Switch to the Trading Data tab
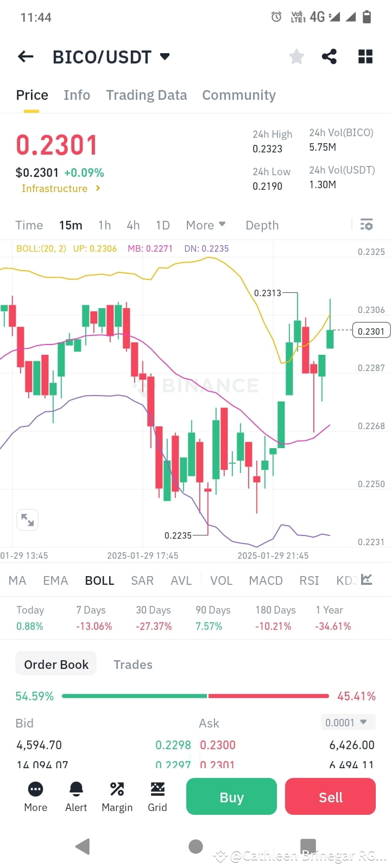Viewport: 391px width, 868px height. [146, 95]
